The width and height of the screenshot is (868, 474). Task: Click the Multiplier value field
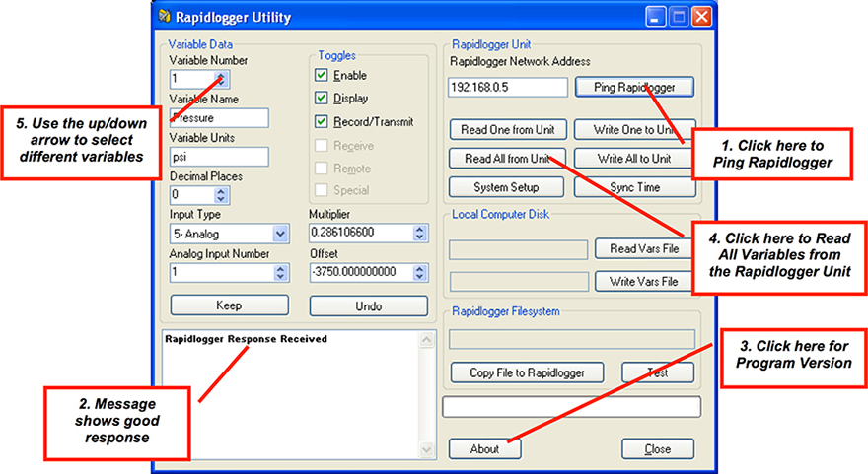tap(361, 233)
